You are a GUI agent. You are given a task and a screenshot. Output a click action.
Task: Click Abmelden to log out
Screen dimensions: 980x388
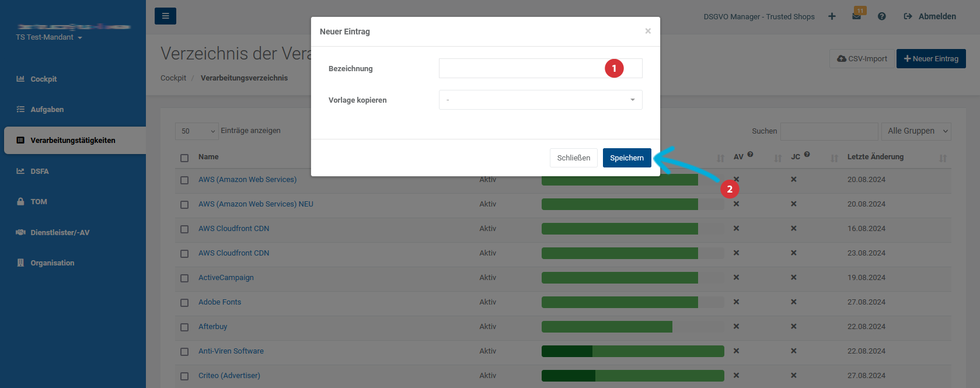(x=930, y=16)
